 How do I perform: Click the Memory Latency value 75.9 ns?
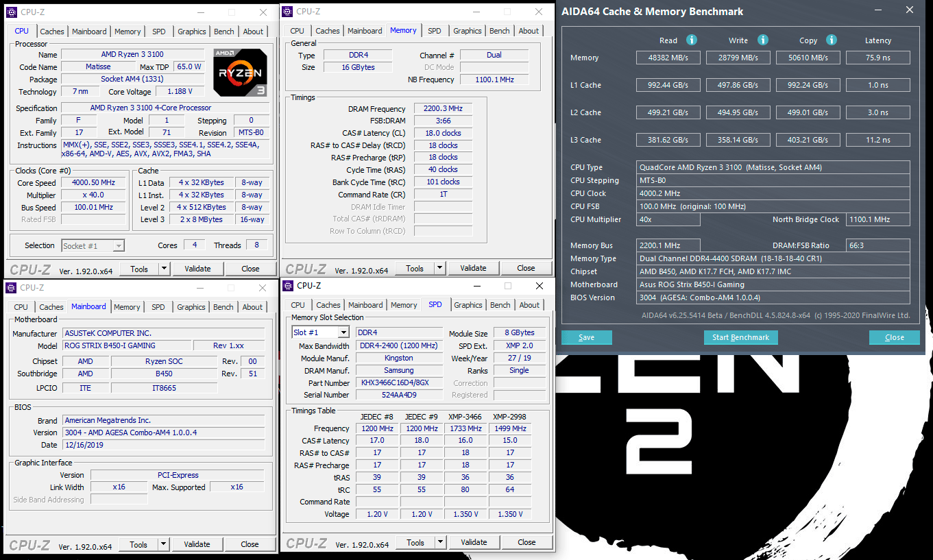(x=878, y=58)
